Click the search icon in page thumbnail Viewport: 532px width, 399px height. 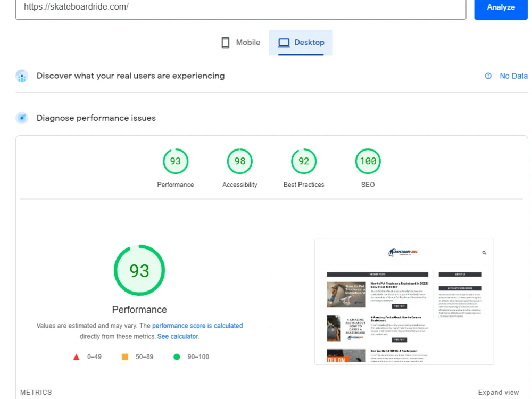point(484,253)
